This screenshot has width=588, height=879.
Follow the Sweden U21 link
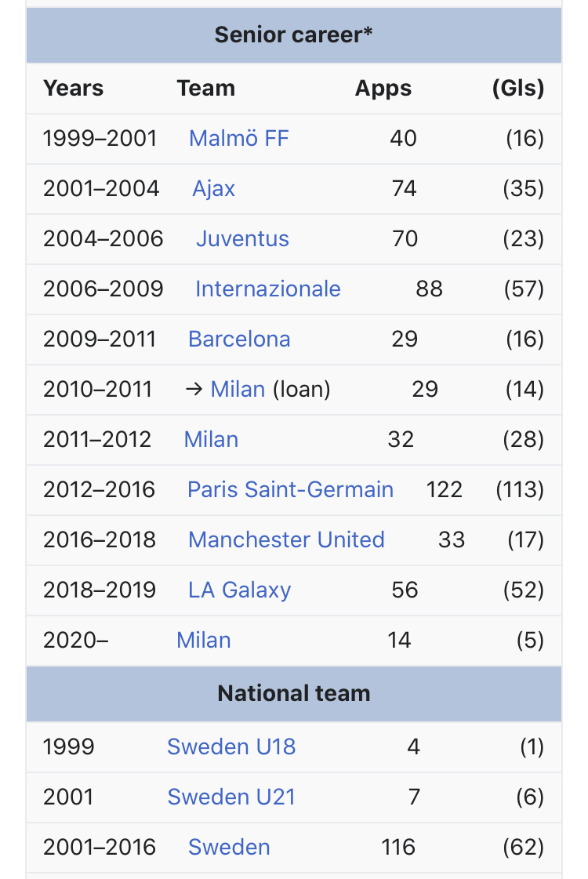pos(231,797)
